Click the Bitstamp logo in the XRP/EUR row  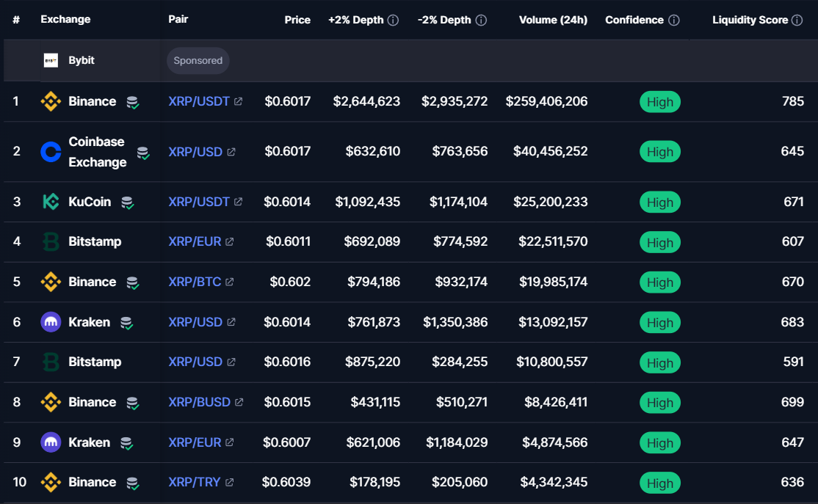point(51,242)
